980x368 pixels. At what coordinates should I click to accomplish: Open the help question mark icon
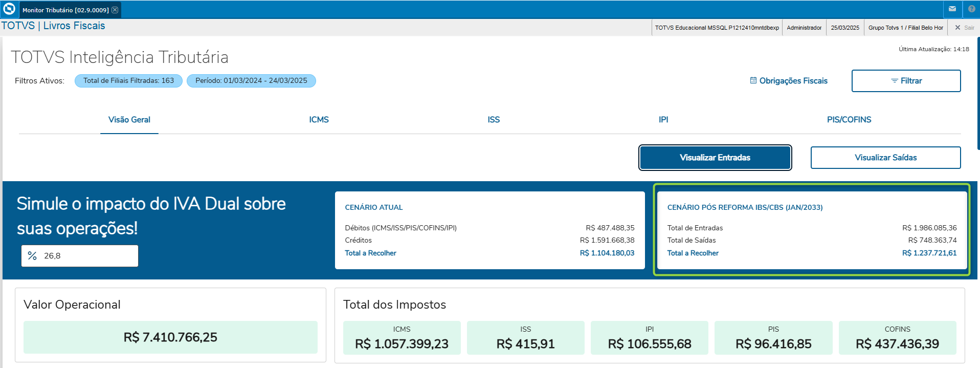click(x=972, y=9)
